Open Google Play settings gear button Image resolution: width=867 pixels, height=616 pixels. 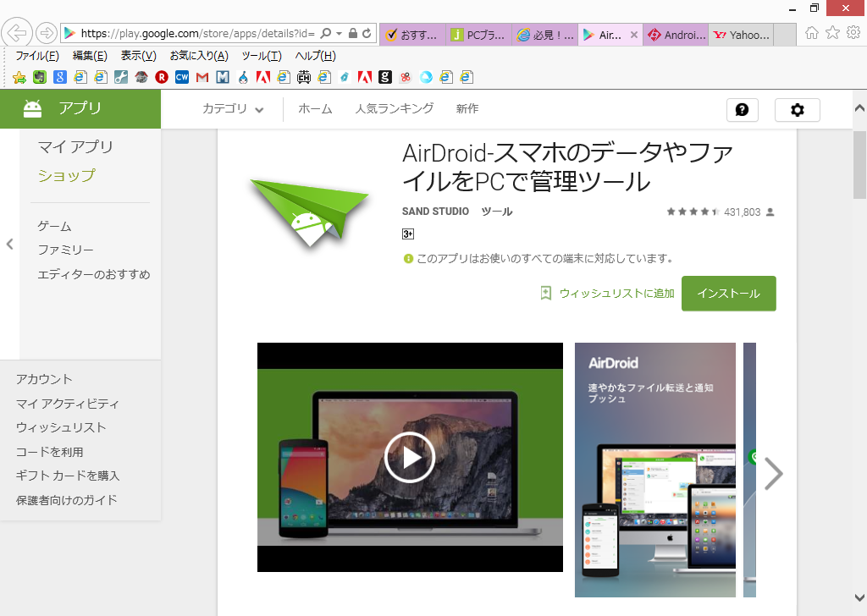(x=798, y=110)
